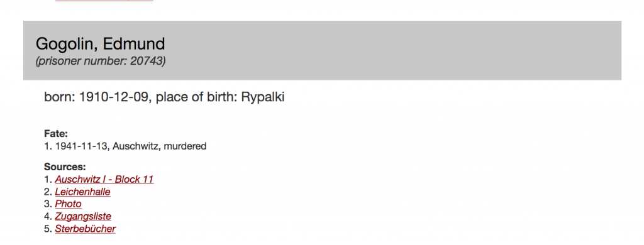Click list number 3 beside Photo
The image size is (644, 245).
[48, 204]
